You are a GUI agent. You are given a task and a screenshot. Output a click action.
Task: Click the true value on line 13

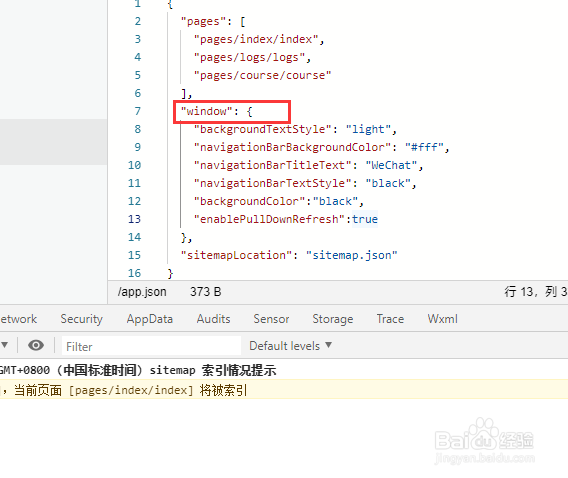[x=365, y=219]
